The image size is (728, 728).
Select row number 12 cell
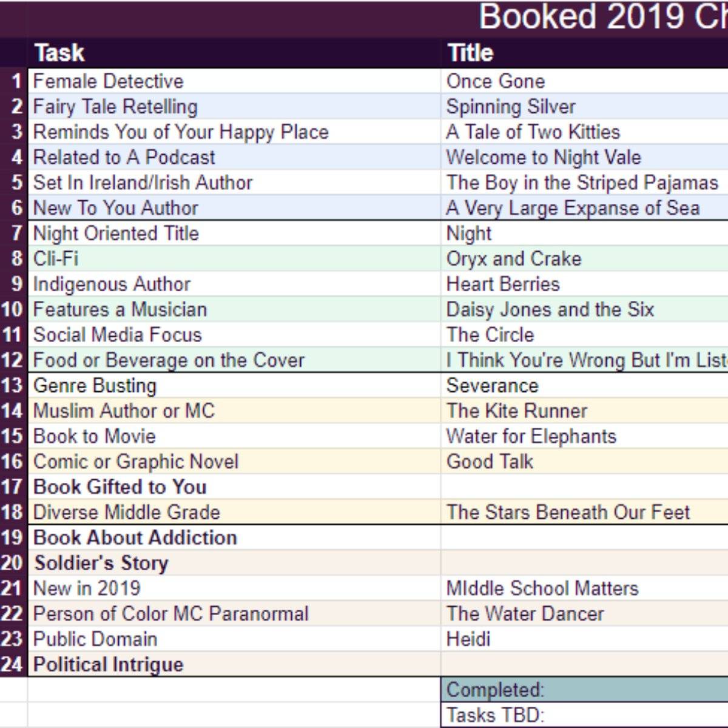pos(13,360)
